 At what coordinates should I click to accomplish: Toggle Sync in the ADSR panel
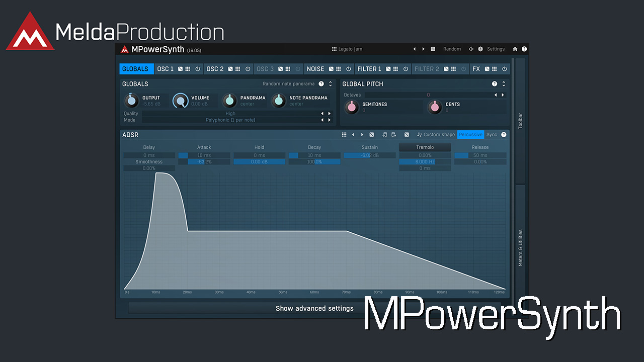click(492, 135)
